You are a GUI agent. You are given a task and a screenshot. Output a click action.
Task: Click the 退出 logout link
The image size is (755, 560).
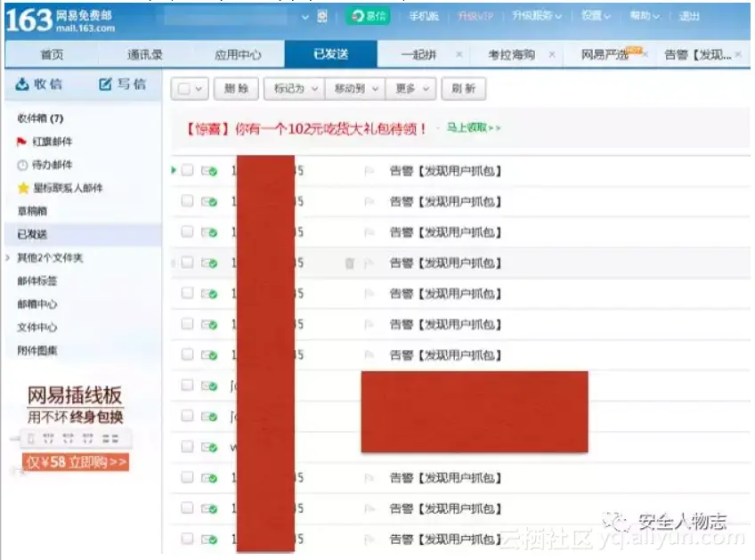[689, 16]
